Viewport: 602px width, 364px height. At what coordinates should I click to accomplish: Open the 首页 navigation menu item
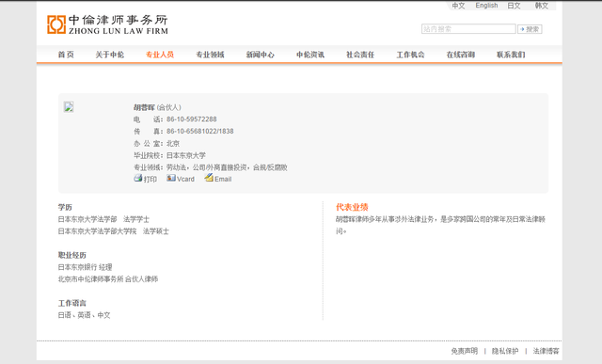click(66, 55)
